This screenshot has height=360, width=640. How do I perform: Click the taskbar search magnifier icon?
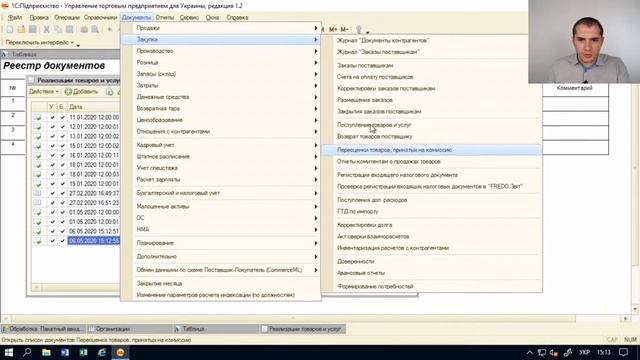(x=27, y=352)
